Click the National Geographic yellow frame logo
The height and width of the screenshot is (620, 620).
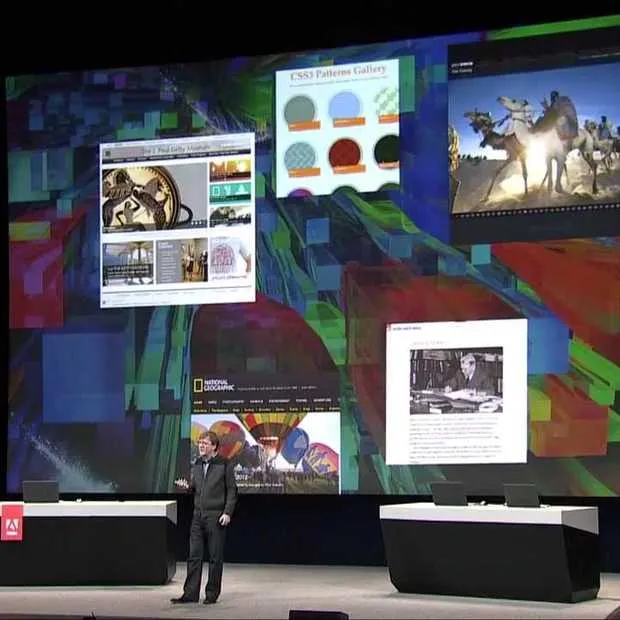point(197,385)
